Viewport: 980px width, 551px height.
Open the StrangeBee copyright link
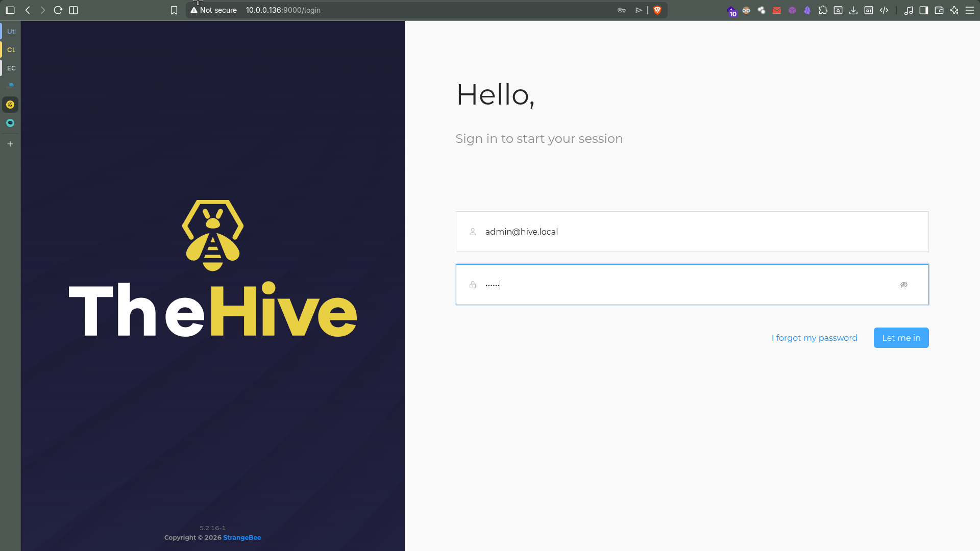(242, 538)
